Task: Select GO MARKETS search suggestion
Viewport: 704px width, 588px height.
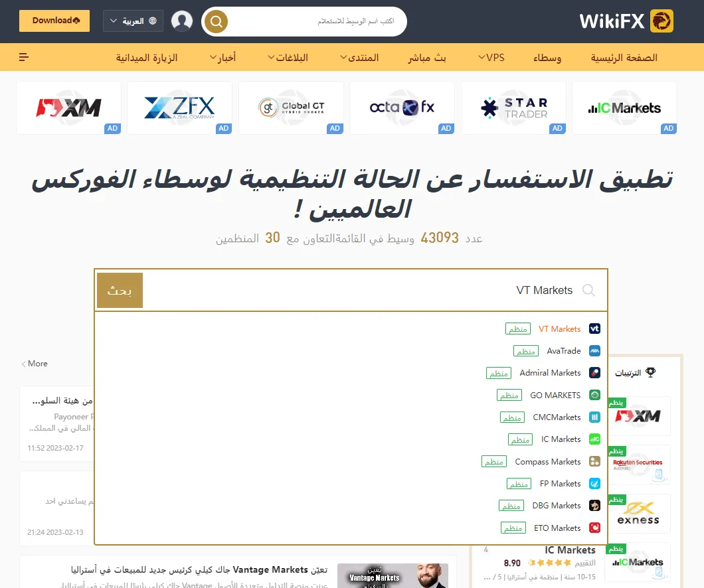Action: 555,395
